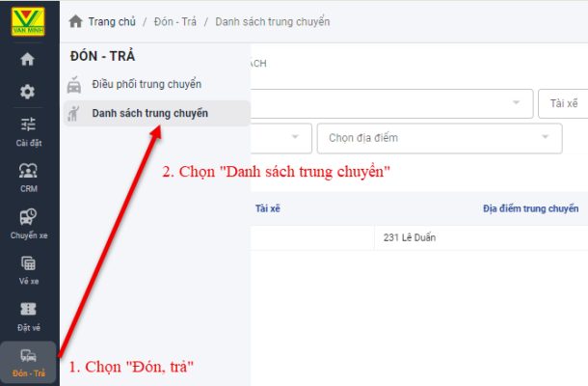The width and height of the screenshot is (588, 386).
Task: Open the Chọn địa điểm dropdown
Action: (439, 138)
